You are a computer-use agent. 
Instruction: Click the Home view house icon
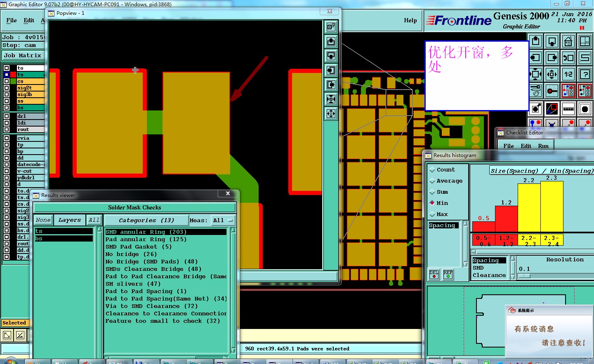click(x=568, y=41)
